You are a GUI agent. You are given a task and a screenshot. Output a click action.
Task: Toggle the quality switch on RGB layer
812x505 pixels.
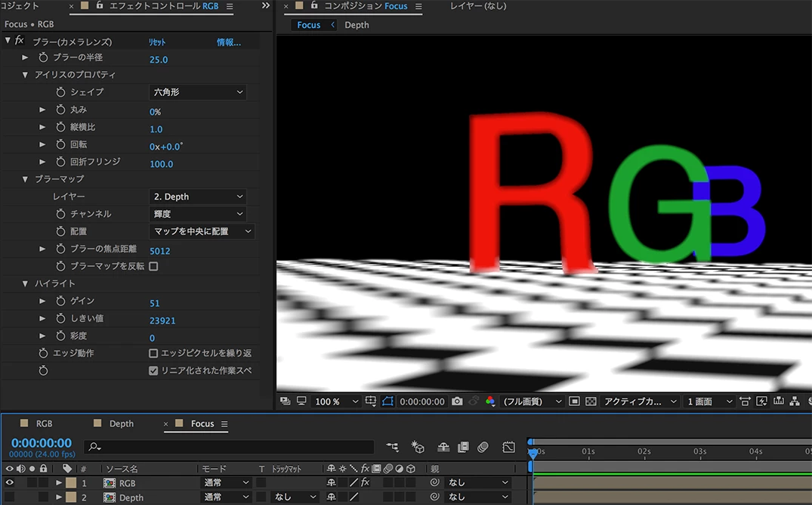tap(354, 482)
